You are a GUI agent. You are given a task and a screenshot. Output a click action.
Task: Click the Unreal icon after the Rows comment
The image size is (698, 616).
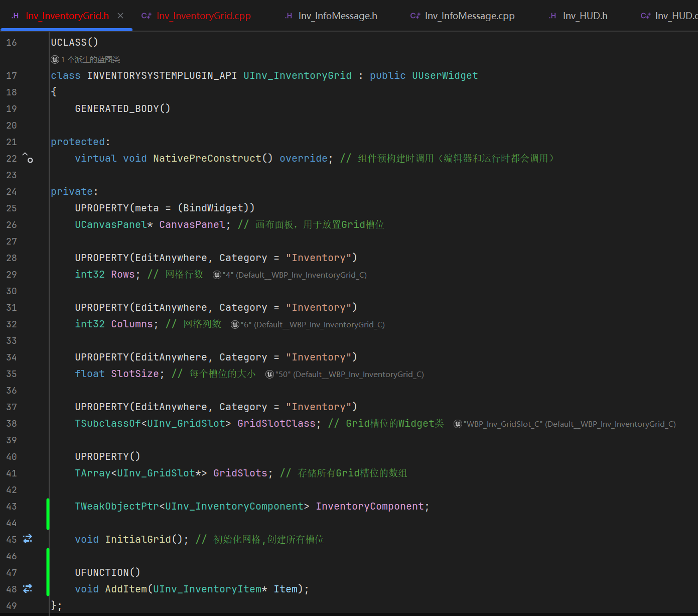coord(217,275)
